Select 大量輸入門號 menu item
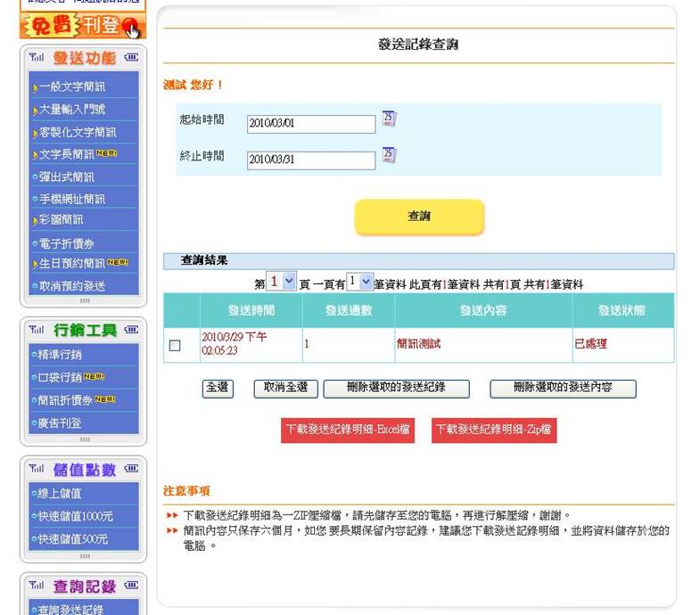 [71, 110]
